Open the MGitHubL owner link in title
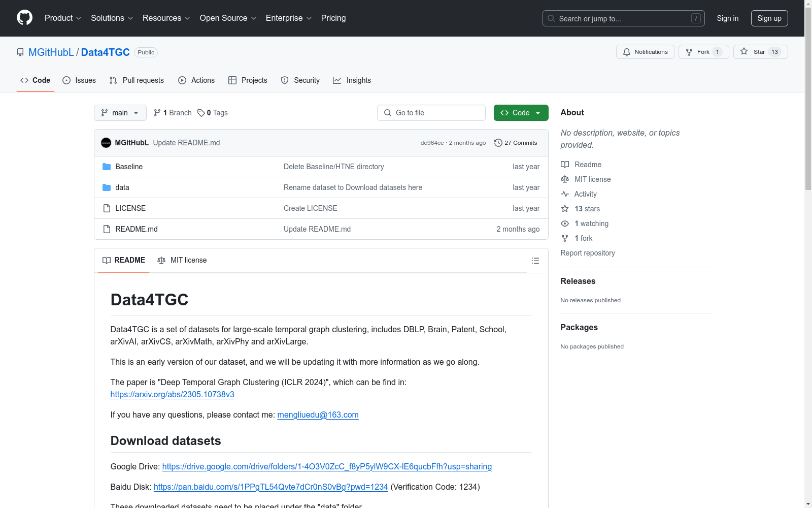Screen dimensions: 812x508 coord(51,52)
